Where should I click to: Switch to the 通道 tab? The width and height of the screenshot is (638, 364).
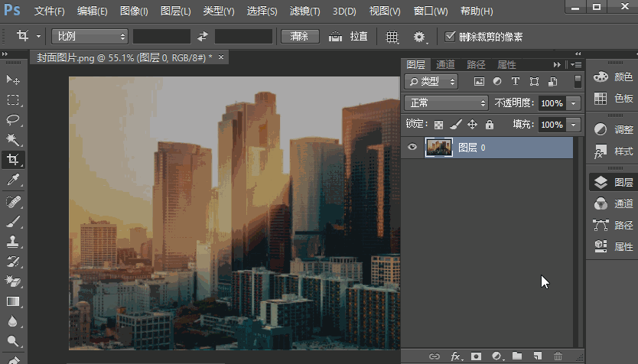pos(445,65)
